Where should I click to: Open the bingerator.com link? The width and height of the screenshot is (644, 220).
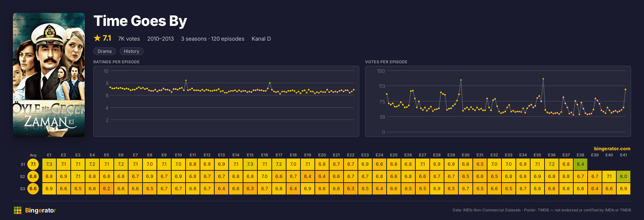point(612,149)
